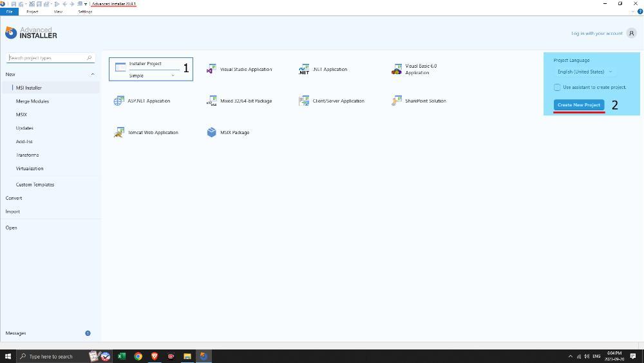Click the Messages notification badge
This screenshot has width=644, height=363.
click(x=88, y=333)
